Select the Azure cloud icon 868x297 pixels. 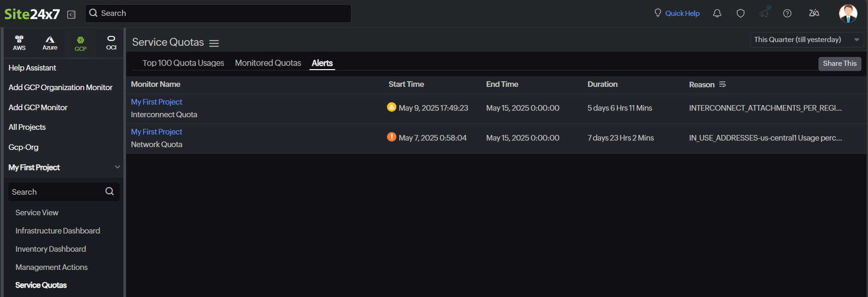pos(50,42)
